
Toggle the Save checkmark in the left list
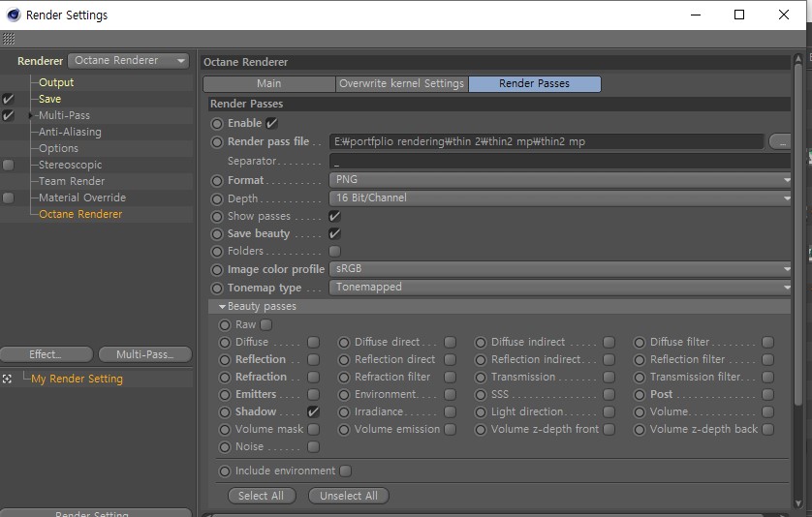click(x=8, y=99)
